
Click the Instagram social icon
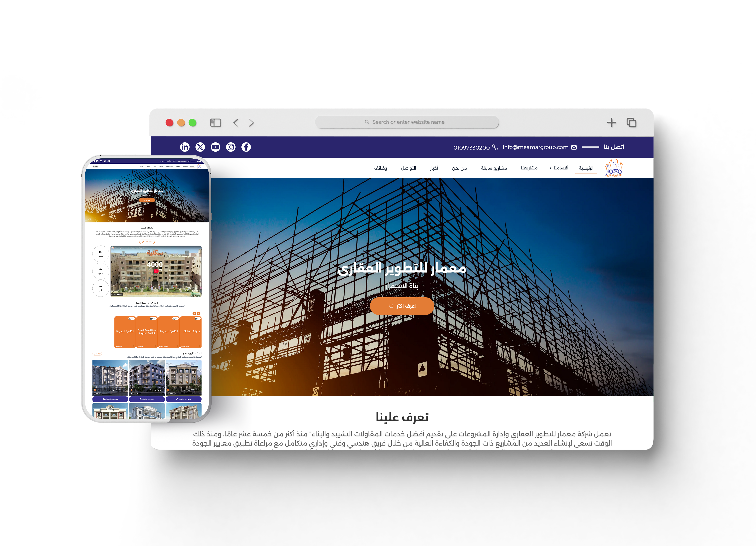(231, 147)
